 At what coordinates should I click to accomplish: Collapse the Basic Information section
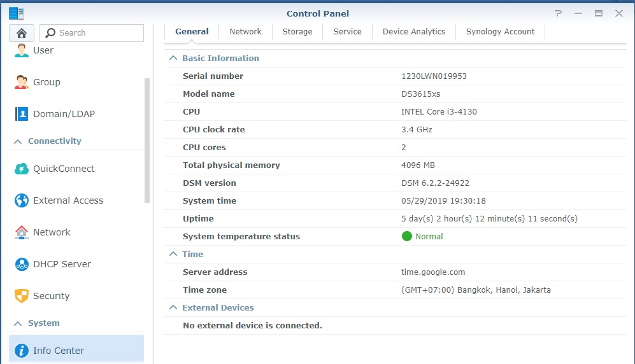(x=173, y=58)
